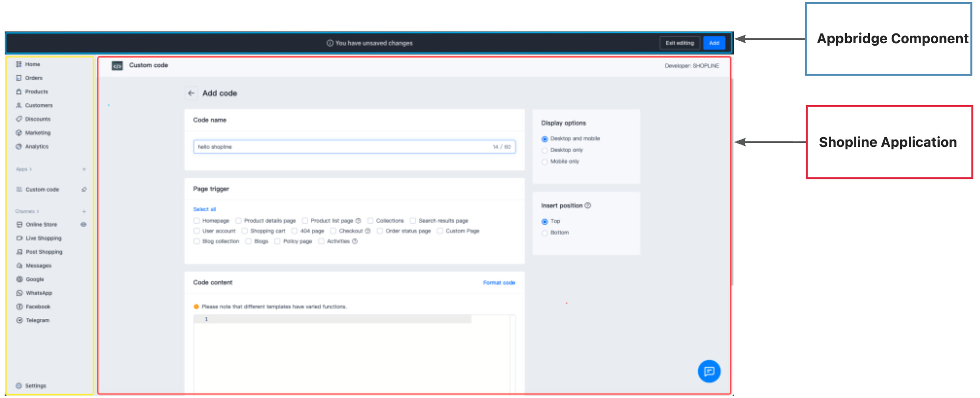Click the back arrow beside Add code
The height and width of the screenshot is (398, 980).
(x=191, y=93)
